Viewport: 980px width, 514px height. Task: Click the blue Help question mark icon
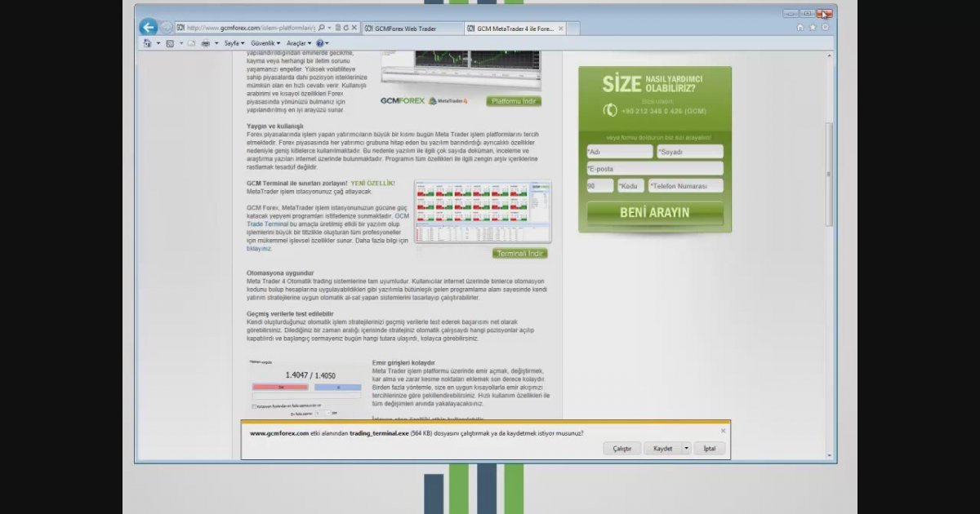(x=319, y=43)
